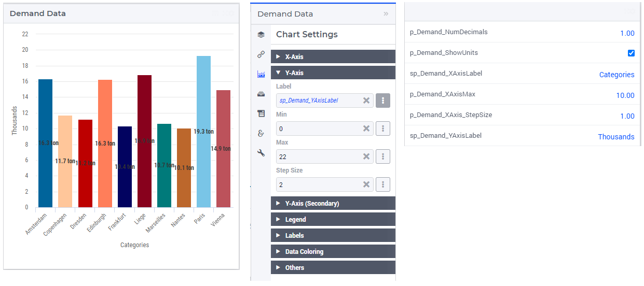Collapse settings panel with double chevron
644x286 pixels.
386,14
